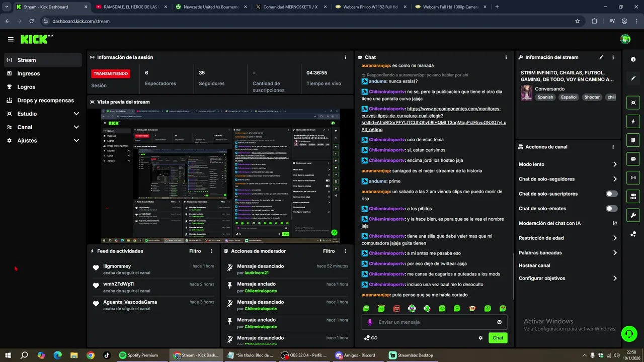This screenshot has width=644, height=362.
Task: Open Filtro in Feed de actividades
Action: [195, 251]
